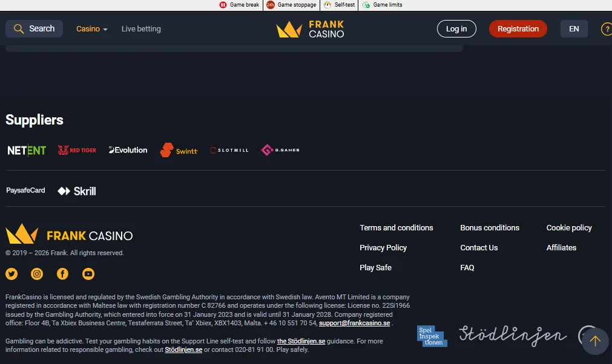Open the FAQ page
The height and width of the screenshot is (364, 612).
[467, 267]
